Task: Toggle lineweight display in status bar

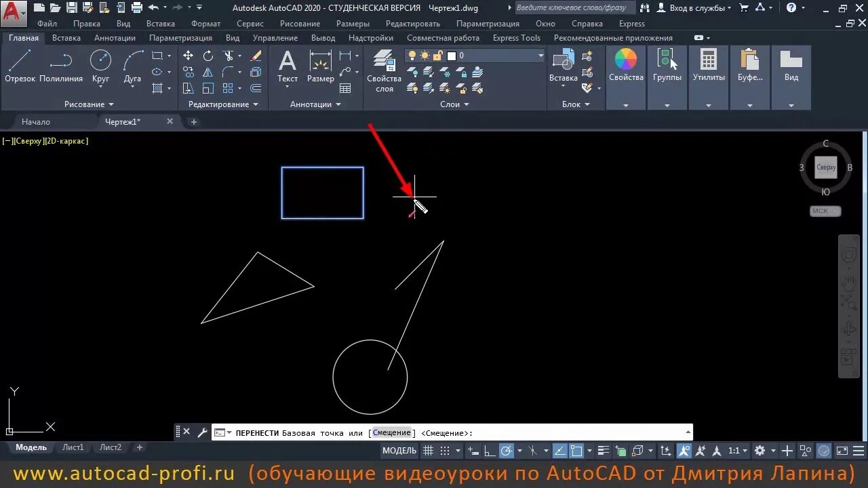Action: (x=603, y=451)
